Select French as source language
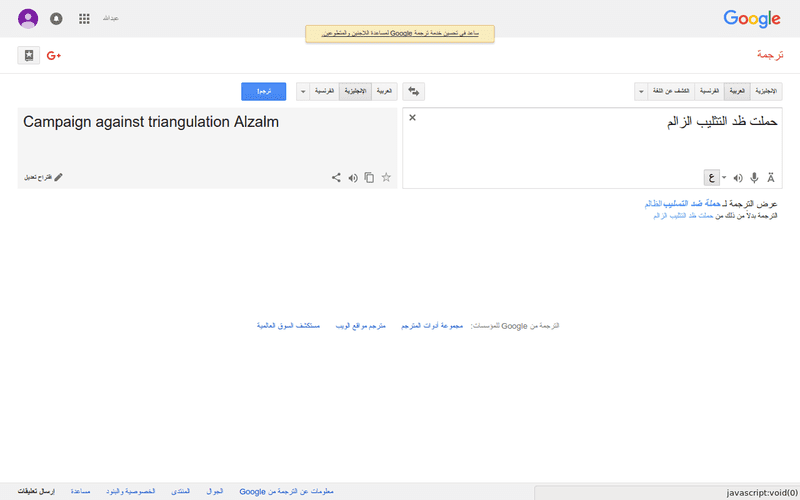 point(709,91)
